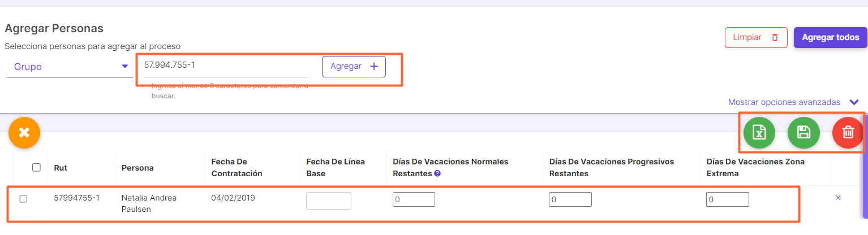Click the help icon beside Normales Restantes
This screenshot has height=235, width=868.
(437, 173)
